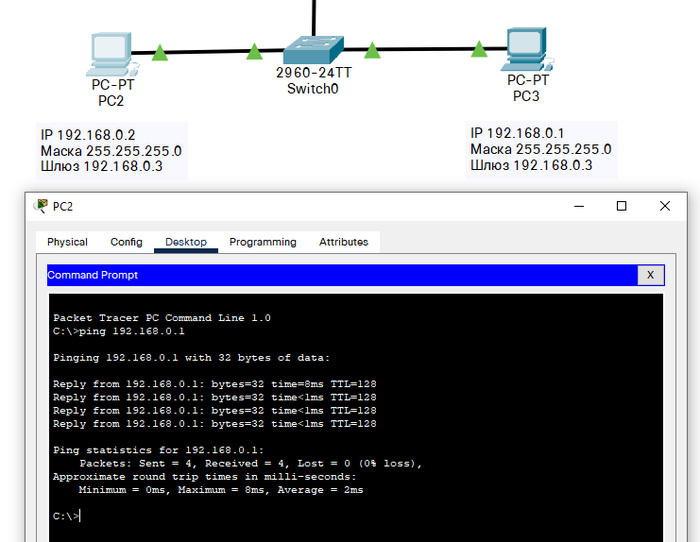This screenshot has width=700, height=542.
Task: Click the 'Minimum = 0ms, Maximum = 8ms' line
Action: (221, 490)
